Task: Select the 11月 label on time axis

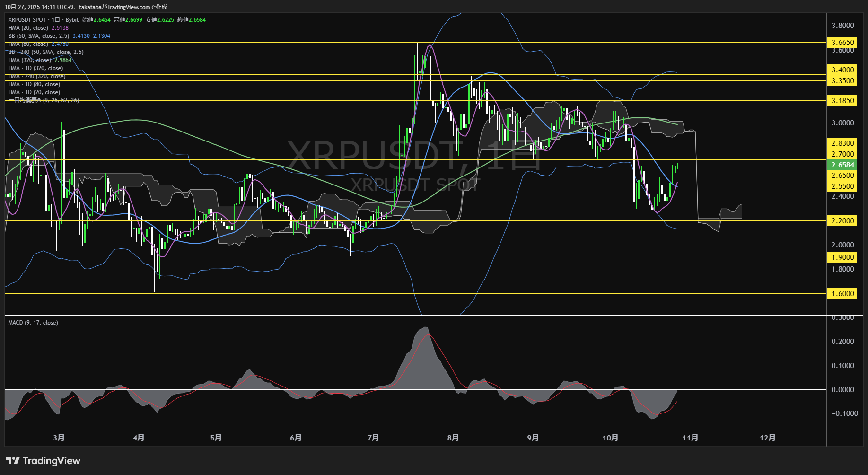Action: [x=690, y=438]
